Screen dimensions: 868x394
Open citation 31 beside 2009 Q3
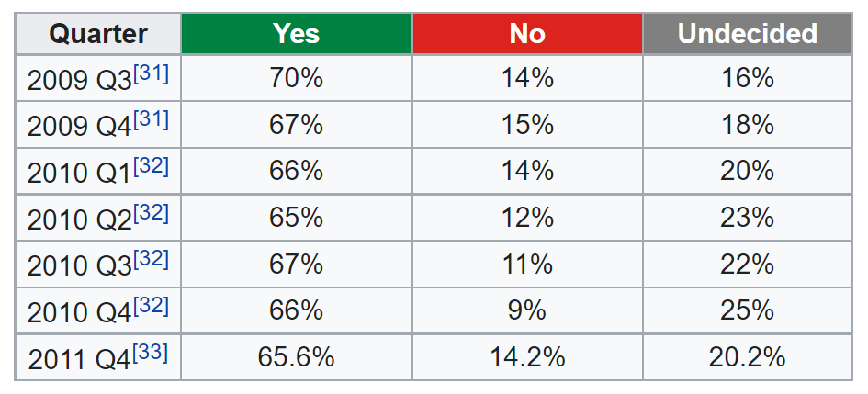coord(151,73)
